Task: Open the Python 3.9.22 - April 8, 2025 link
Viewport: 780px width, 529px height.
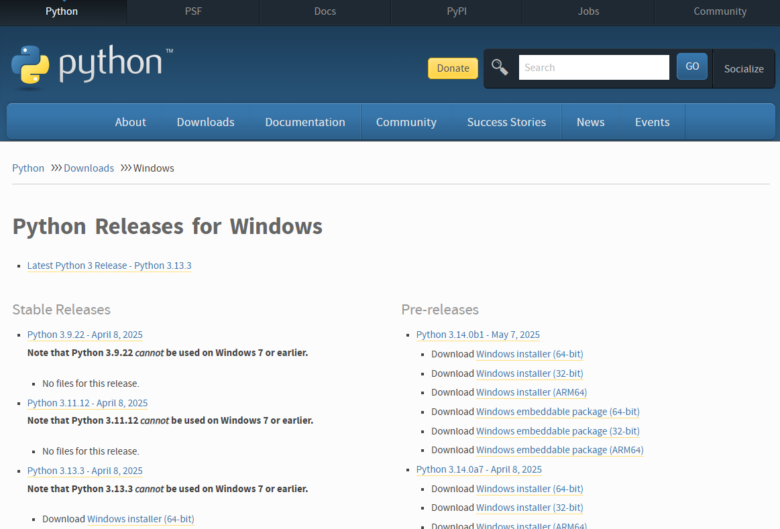Action: (85, 334)
